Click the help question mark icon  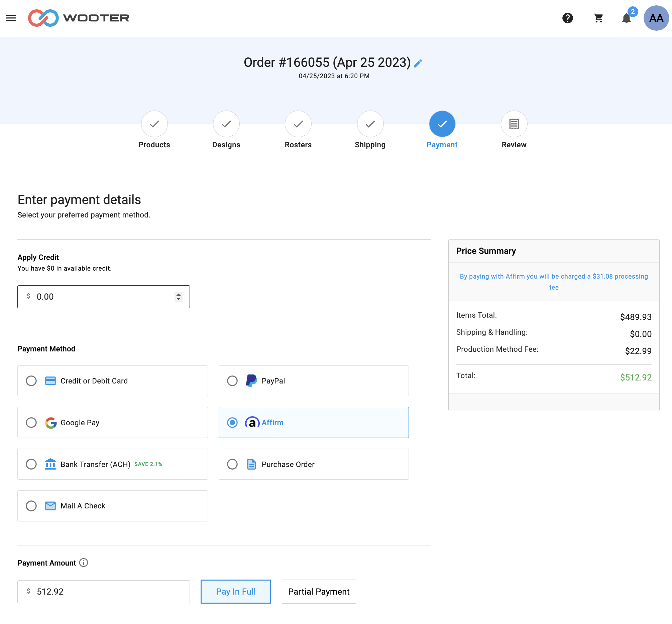[567, 18]
